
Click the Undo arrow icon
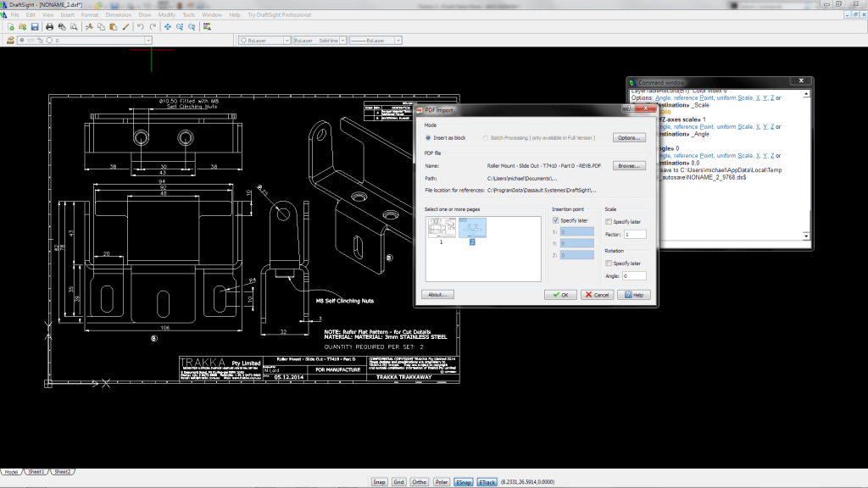[140, 27]
